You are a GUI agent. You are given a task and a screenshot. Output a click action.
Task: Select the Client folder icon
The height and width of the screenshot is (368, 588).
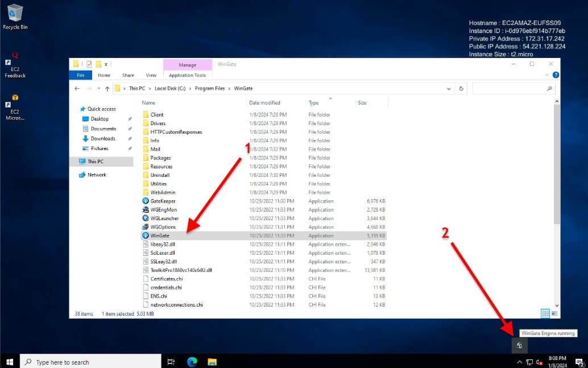pyautogui.click(x=146, y=115)
